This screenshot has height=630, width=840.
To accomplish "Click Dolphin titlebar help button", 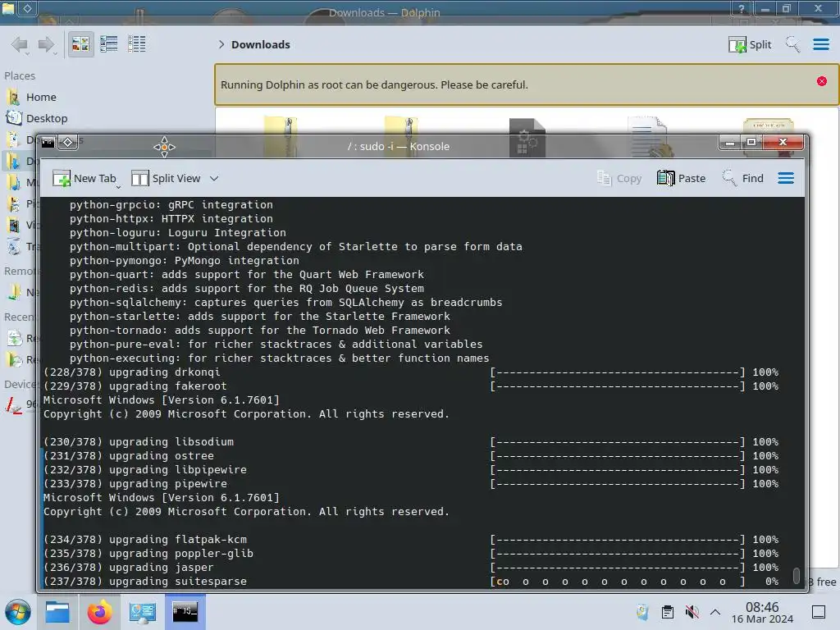I will (742, 8).
